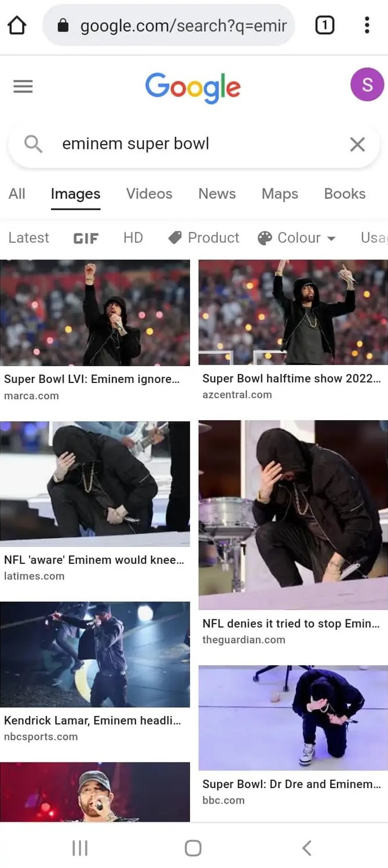388x868 pixels.
Task: Open the browser tab switcher
Action: click(x=324, y=25)
